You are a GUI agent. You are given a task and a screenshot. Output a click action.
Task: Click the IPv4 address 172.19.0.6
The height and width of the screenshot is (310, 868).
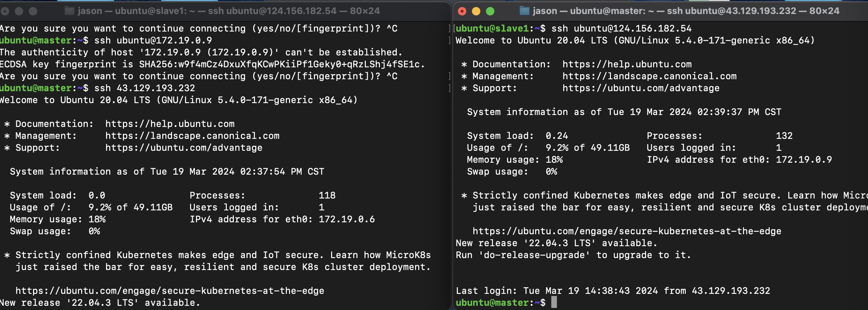347,219
